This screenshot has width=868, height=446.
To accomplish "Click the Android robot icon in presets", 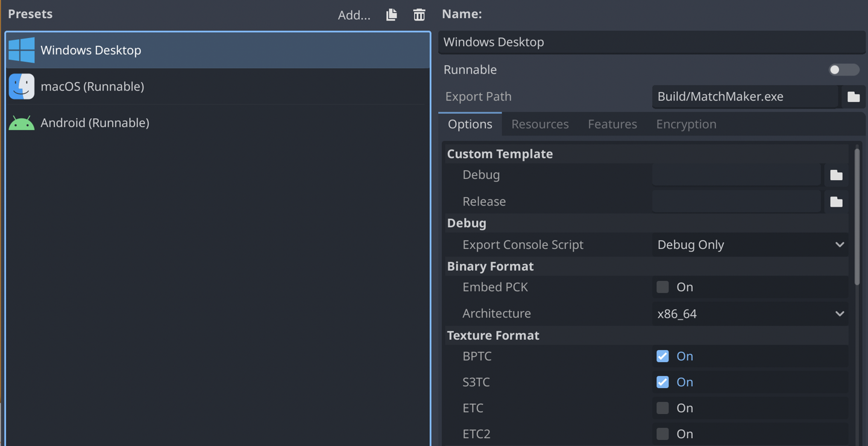I will click(22, 123).
